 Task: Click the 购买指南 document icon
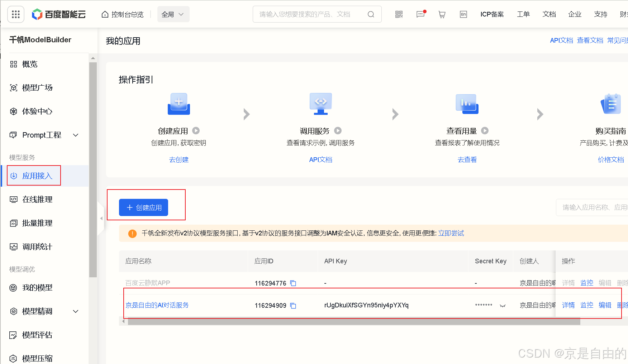pos(611,104)
